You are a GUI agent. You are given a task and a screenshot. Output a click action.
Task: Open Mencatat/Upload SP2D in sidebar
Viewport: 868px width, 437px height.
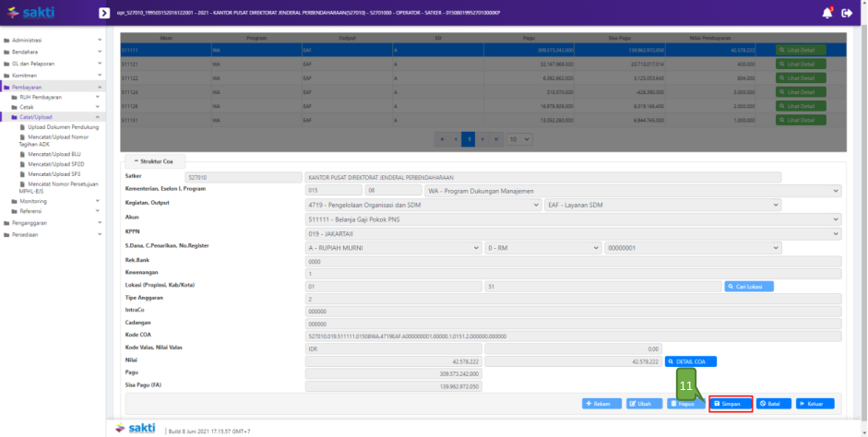[x=54, y=163]
